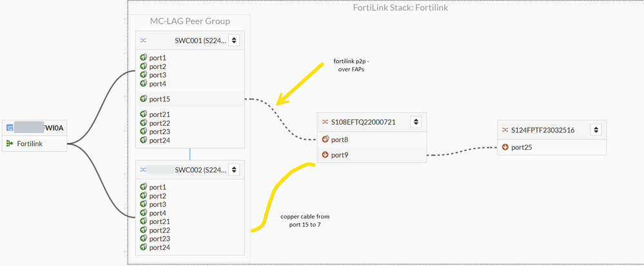Expand S124FPTF23032516 options dropdown
The width and height of the screenshot is (644, 266).
coord(596,130)
